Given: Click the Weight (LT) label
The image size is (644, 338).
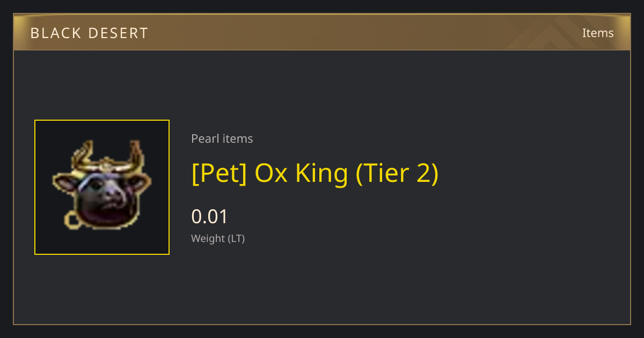Looking at the screenshot, I should (218, 239).
